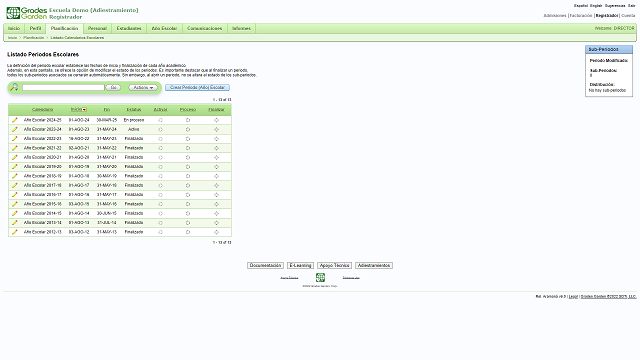Edit Año Escolar 2015-16 via pencil icon
This screenshot has width=640, height=360.
pyautogui.click(x=15, y=204)
